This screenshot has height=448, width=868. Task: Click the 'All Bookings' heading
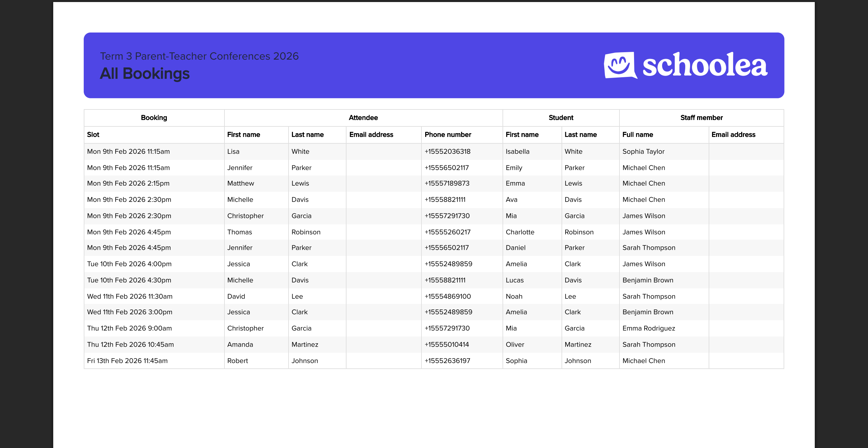(144, 74)
